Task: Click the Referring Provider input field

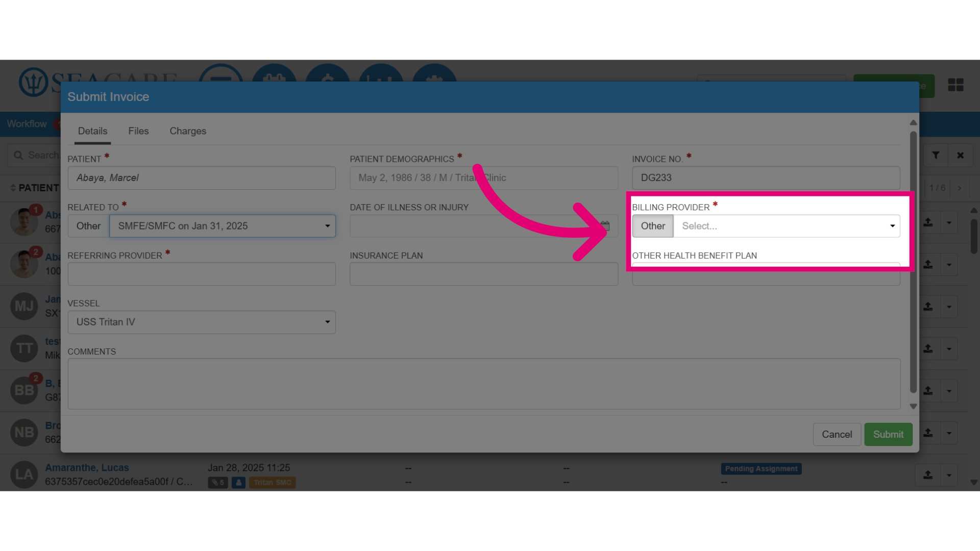Action: [202, 274]
